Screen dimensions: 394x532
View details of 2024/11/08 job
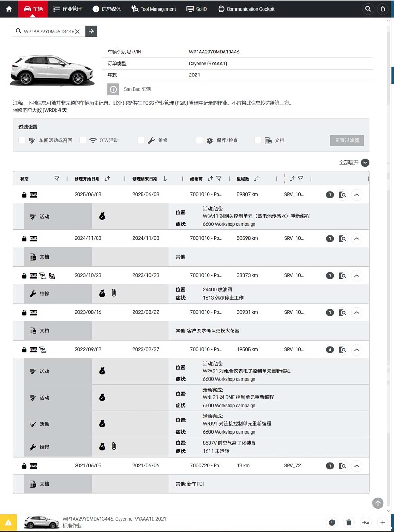342,239
